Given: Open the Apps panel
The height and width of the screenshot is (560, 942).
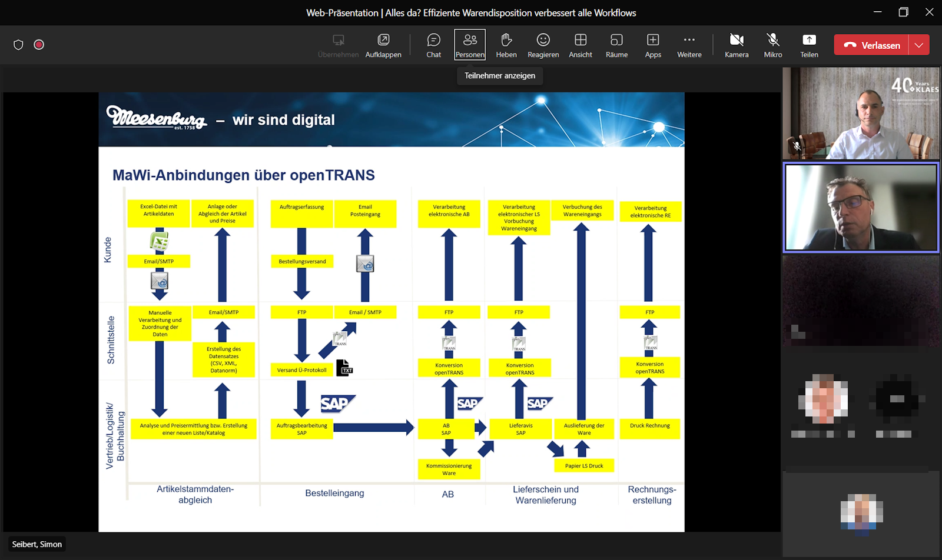Looking at the screenshot, I should point(653,45).
